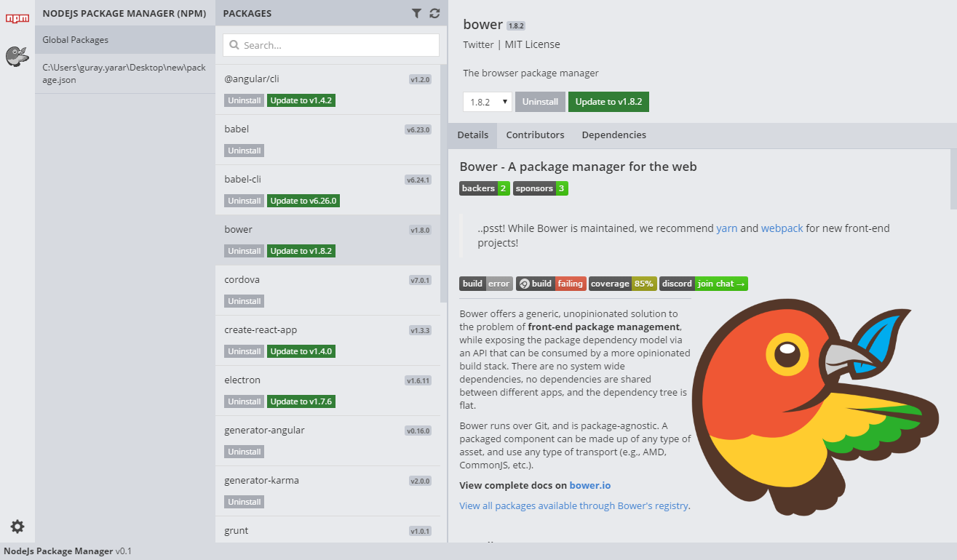The height and width of the screenshot is (560, 957).
Task: Uninstall generator-angular
Action: click(x=245, y=452)
